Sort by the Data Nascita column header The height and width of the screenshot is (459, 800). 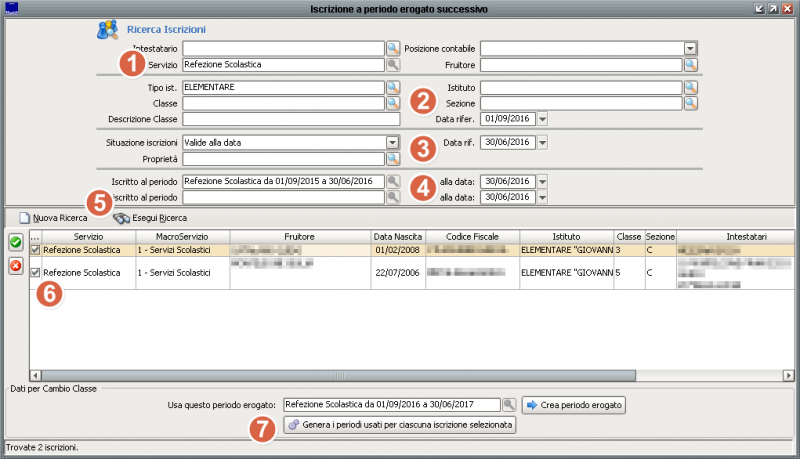pyautogui.click(x=398, y=236)
